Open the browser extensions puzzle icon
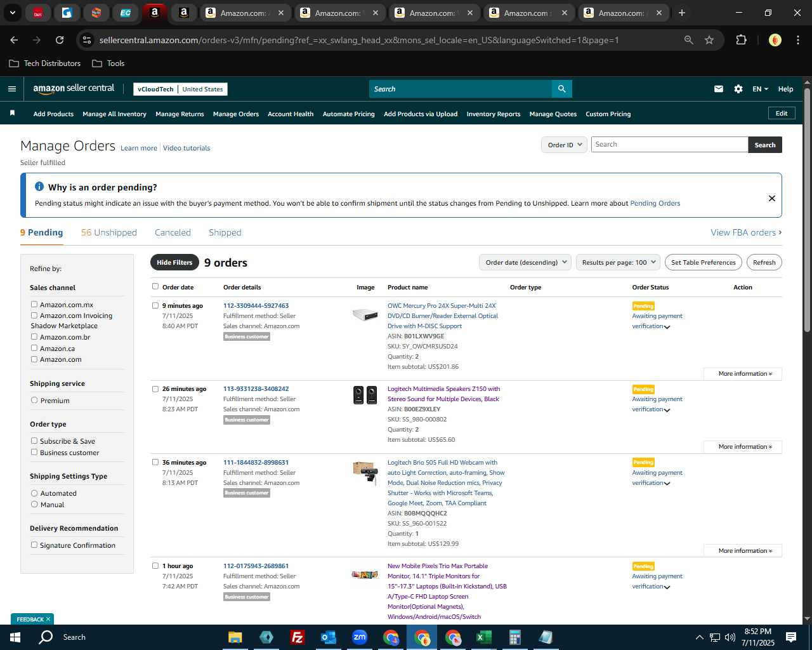 (x=741, y=40)
